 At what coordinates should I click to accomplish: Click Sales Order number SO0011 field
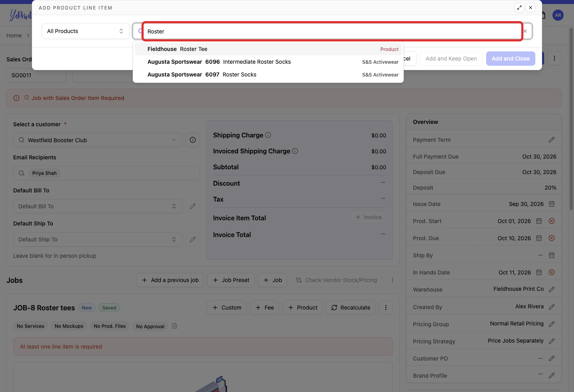36,75
